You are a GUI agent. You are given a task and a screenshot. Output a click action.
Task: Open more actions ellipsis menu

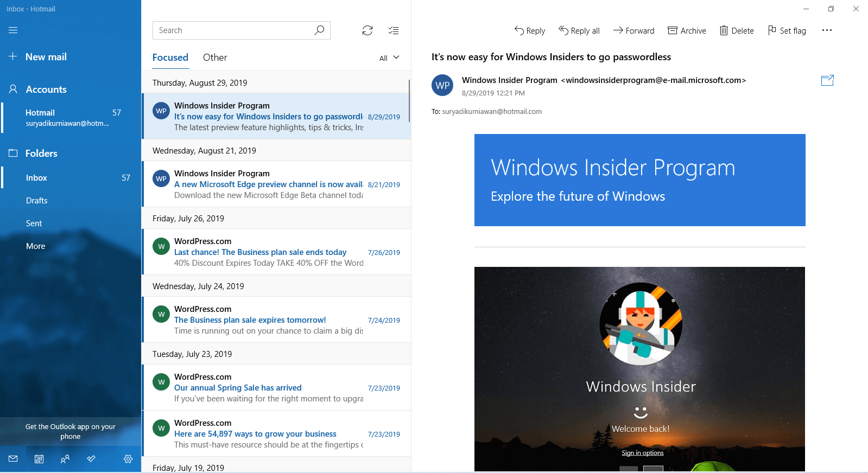click(x=827, y=30)
